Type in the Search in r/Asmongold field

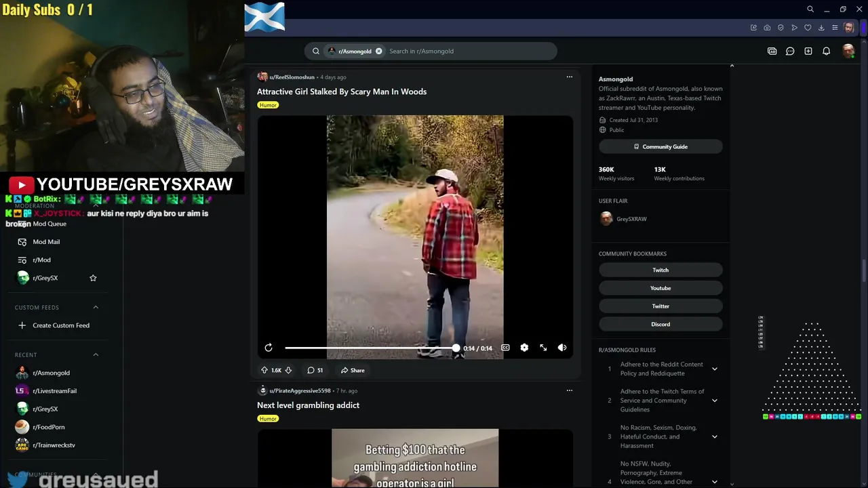coord(469,51)
